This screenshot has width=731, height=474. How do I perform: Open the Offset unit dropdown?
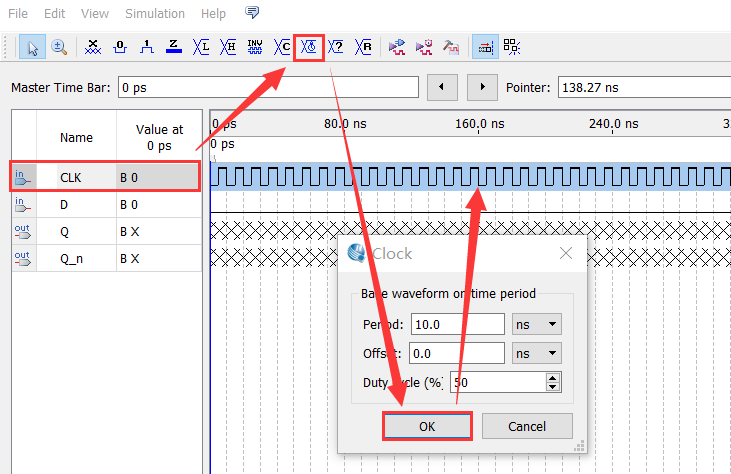click(537, 353)
